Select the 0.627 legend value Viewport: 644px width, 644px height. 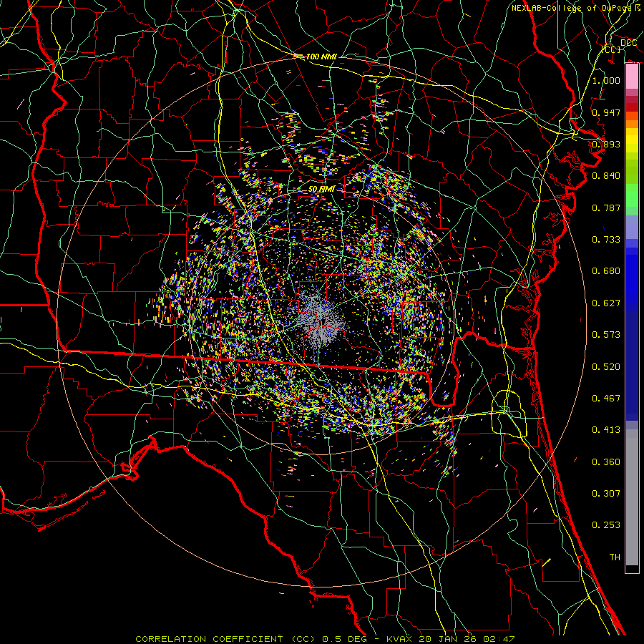tap(606, 303)
